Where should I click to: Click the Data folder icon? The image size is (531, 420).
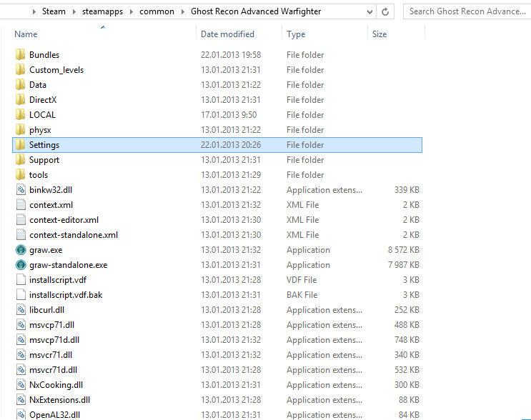pos(20,84)
